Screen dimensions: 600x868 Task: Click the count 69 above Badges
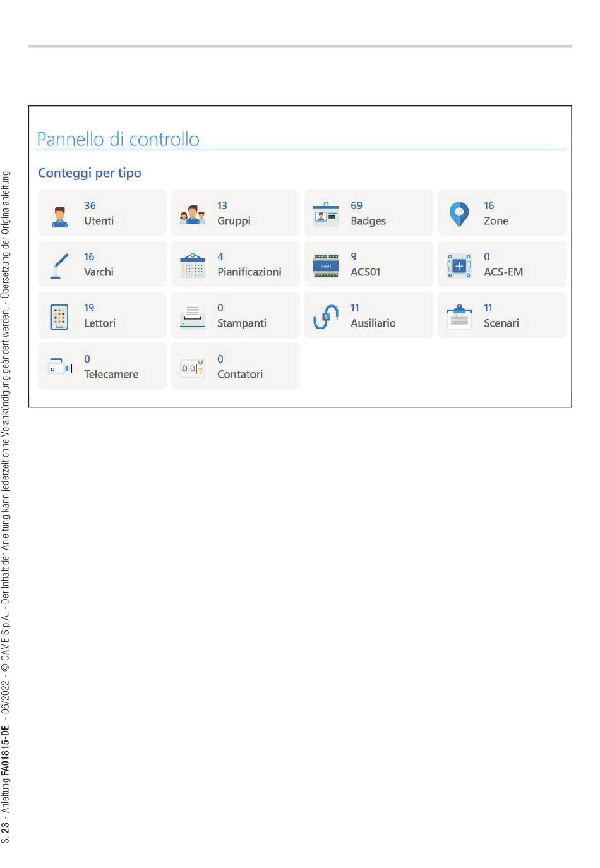pos(357,206)
